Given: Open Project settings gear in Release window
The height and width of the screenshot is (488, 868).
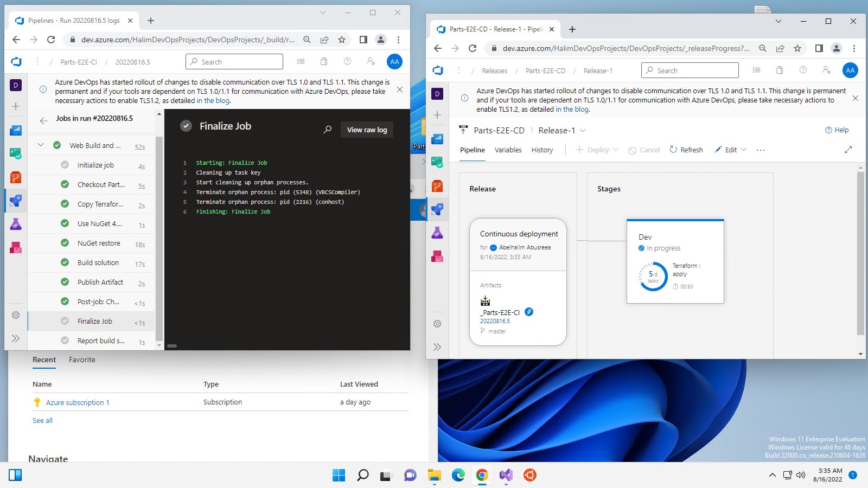Looking at the screenshot, I should tap(437, 324).
